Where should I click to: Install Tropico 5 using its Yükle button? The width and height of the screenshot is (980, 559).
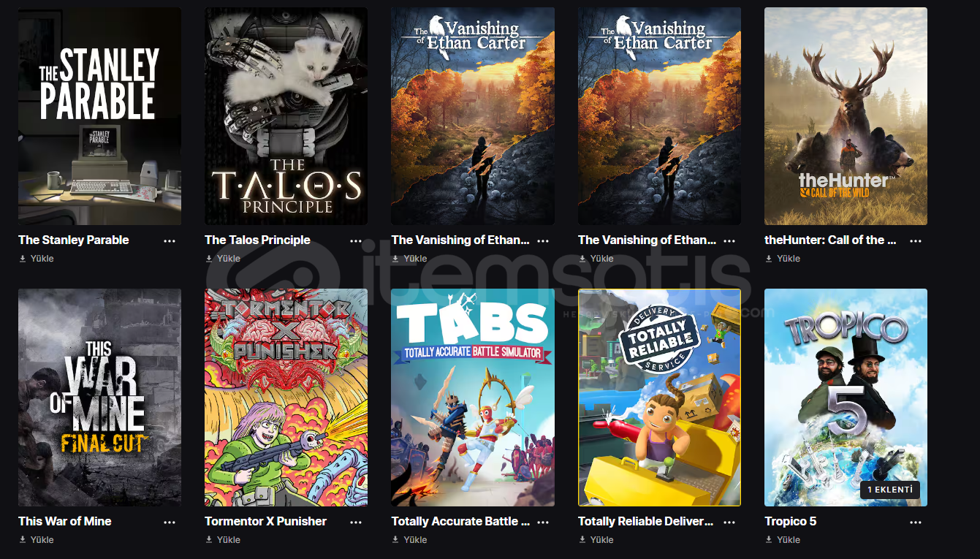point(783,540)
